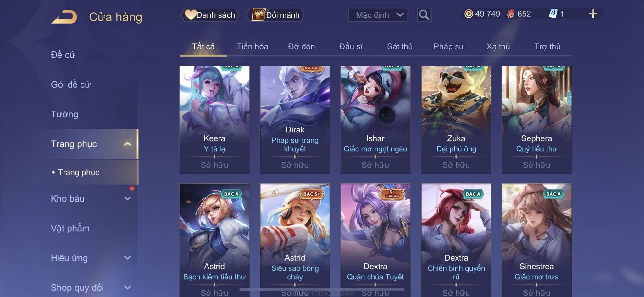This screenshot has height=297, width=644.
Task: Open Danh sách wishlist heart icon
Action: click(x=190, y=15)
